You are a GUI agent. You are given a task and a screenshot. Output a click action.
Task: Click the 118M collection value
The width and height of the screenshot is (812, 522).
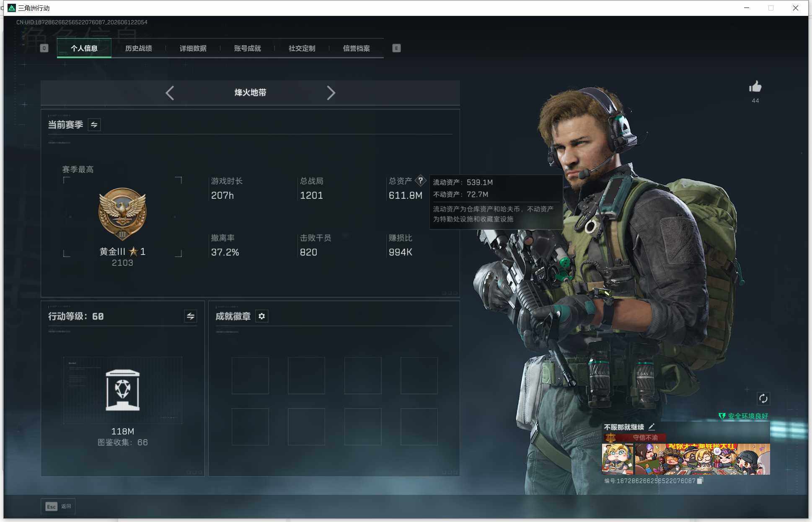[123, 431]
